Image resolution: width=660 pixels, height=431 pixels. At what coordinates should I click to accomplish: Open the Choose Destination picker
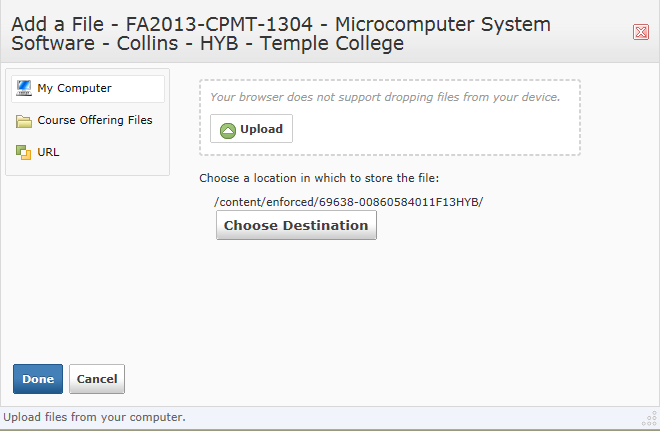click(296, 225)
